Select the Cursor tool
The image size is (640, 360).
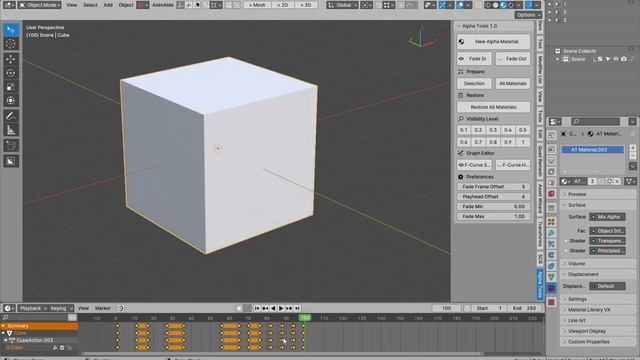click(x=11, y=44)
